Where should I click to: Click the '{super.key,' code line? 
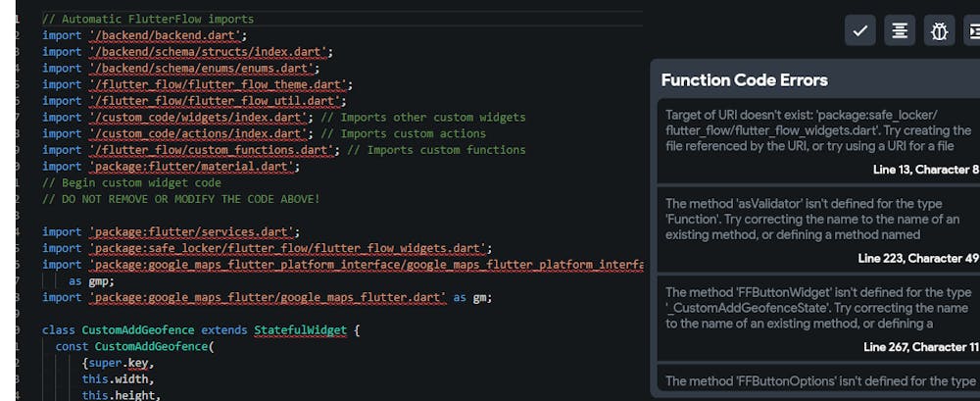[118, 362]
